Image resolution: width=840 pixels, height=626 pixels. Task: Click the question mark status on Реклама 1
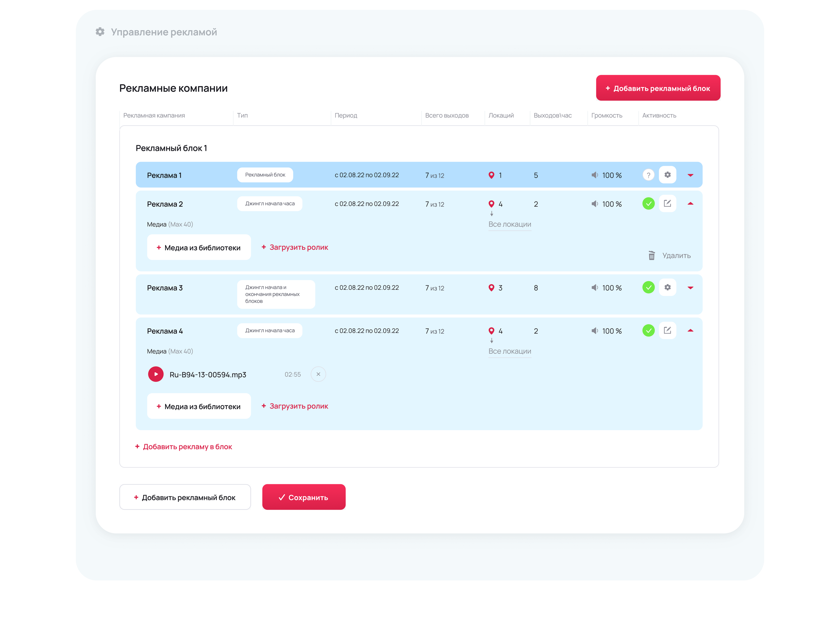coord(648,175)
